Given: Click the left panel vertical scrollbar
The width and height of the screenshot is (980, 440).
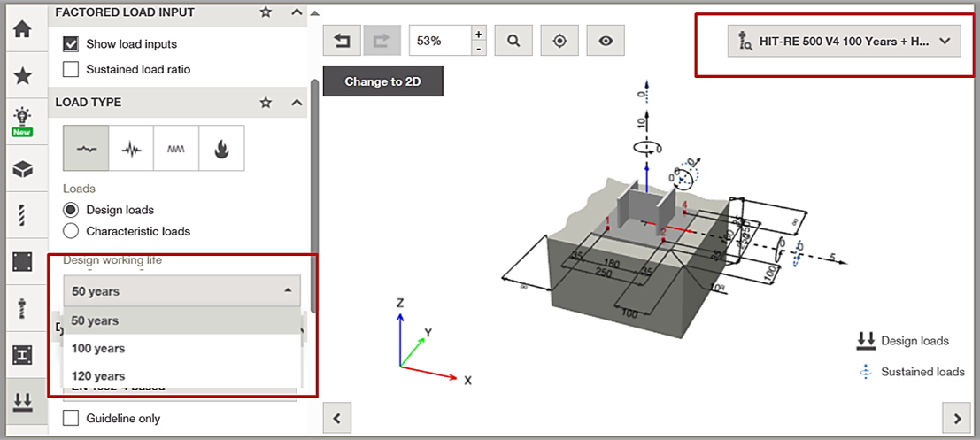Looking at the screenshot, I should pos(315,197).
